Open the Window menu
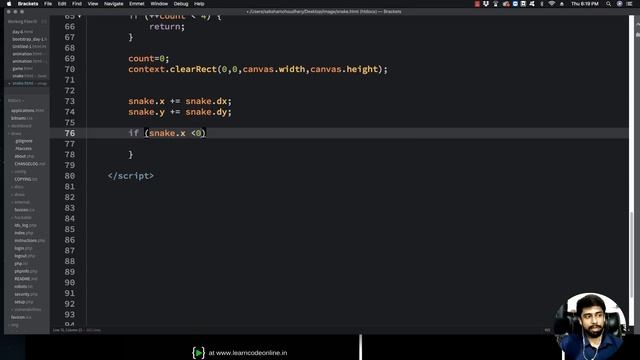Viewport: 640px width, 360px height. click(x=159, y=4)
